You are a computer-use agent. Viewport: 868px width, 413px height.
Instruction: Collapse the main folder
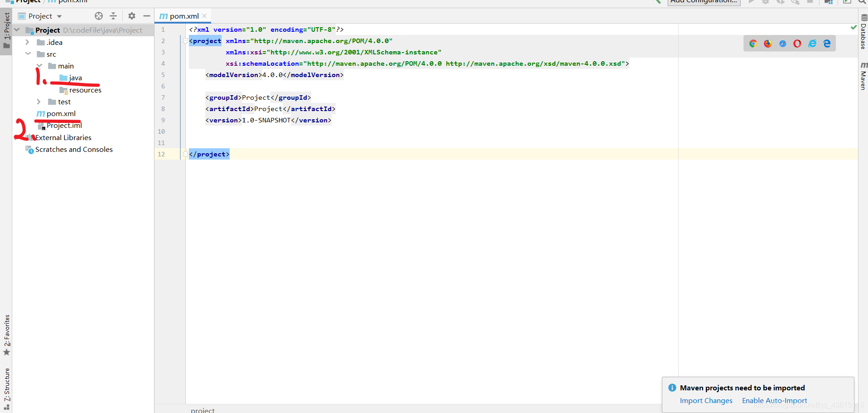click(x=39, y=66)
